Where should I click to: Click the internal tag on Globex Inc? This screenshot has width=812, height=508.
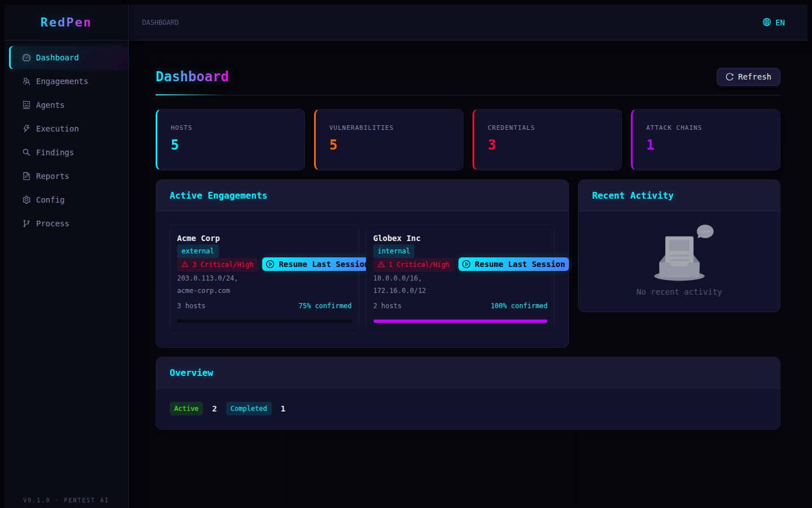click(x=394, y=251)
